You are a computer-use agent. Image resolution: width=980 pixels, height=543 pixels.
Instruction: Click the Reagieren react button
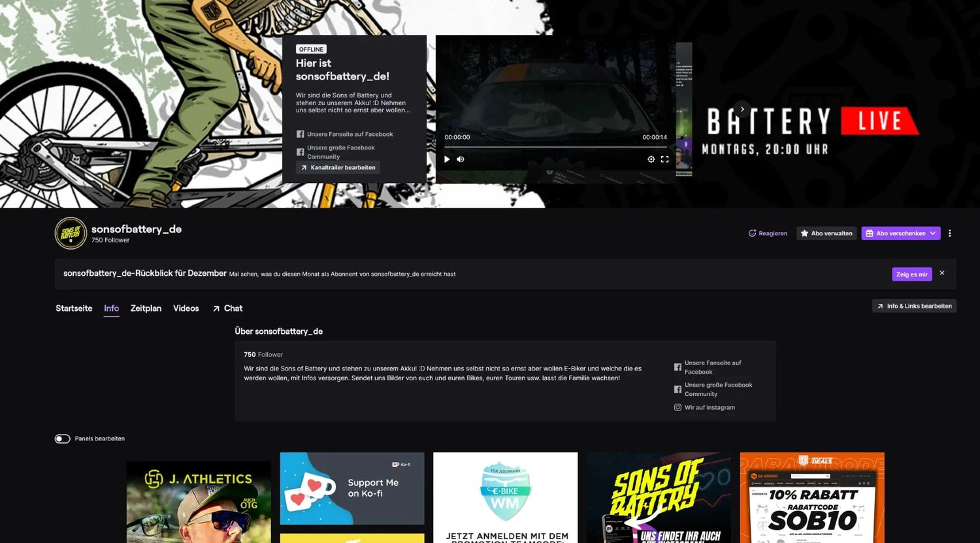[768, 233]
